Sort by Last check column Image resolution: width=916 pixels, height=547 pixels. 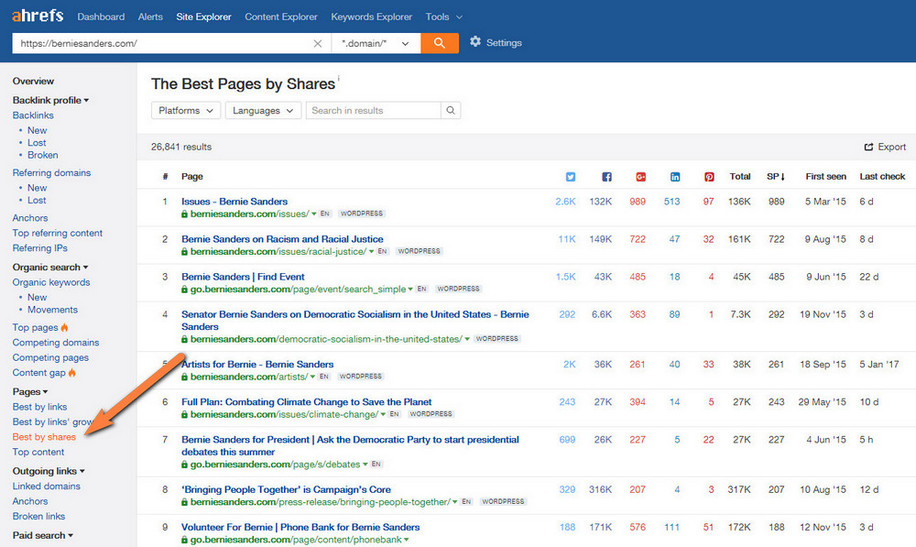(x=882, y=176)
